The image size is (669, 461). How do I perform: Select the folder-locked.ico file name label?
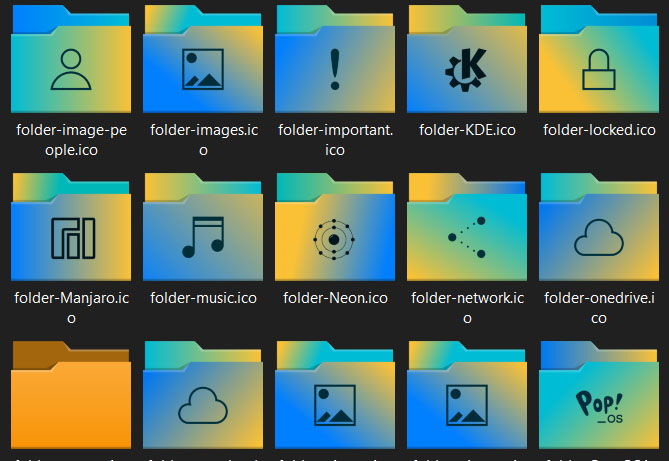[x=599, y=130]
